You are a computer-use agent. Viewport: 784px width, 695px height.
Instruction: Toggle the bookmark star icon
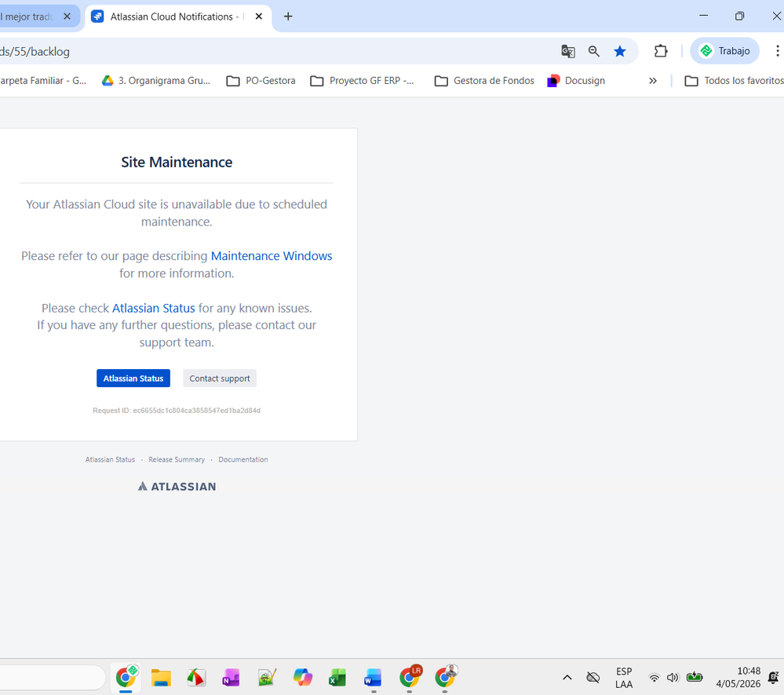point(619,51)
